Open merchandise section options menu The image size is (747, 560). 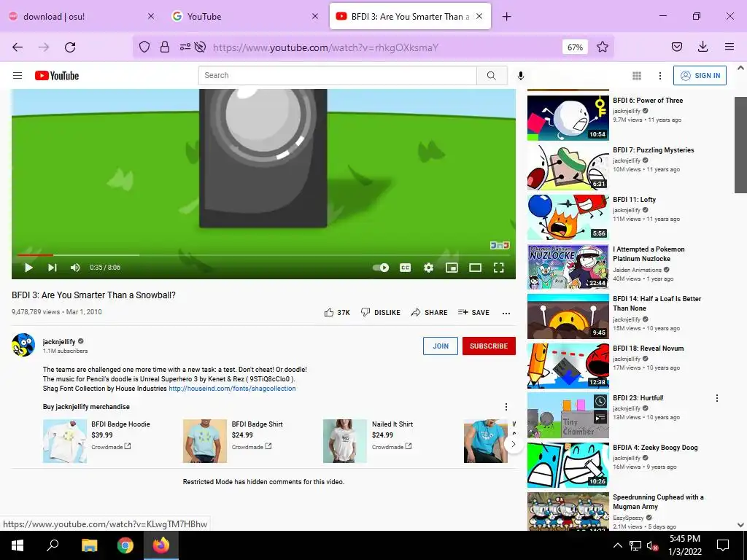click(506, 407)
